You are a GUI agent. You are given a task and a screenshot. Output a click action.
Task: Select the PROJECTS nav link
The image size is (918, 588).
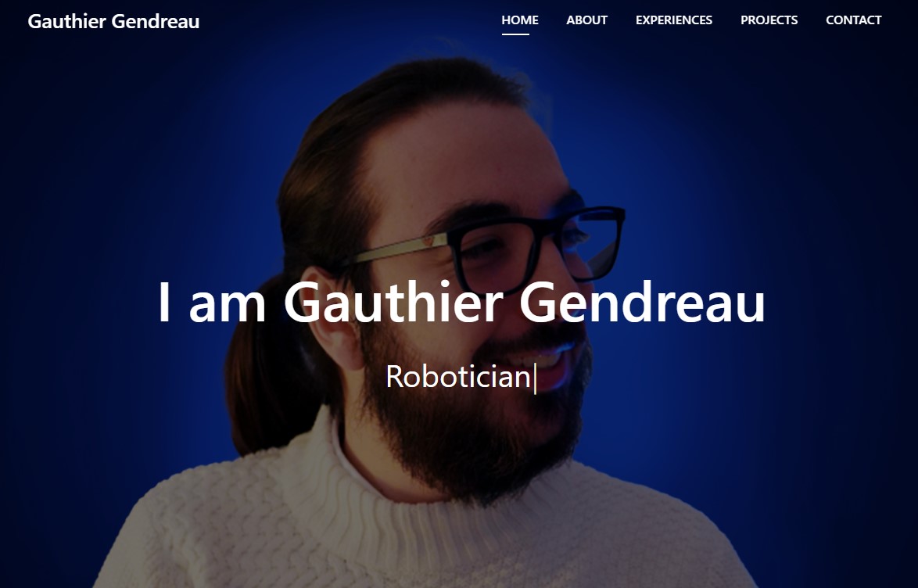pos(769,20)
